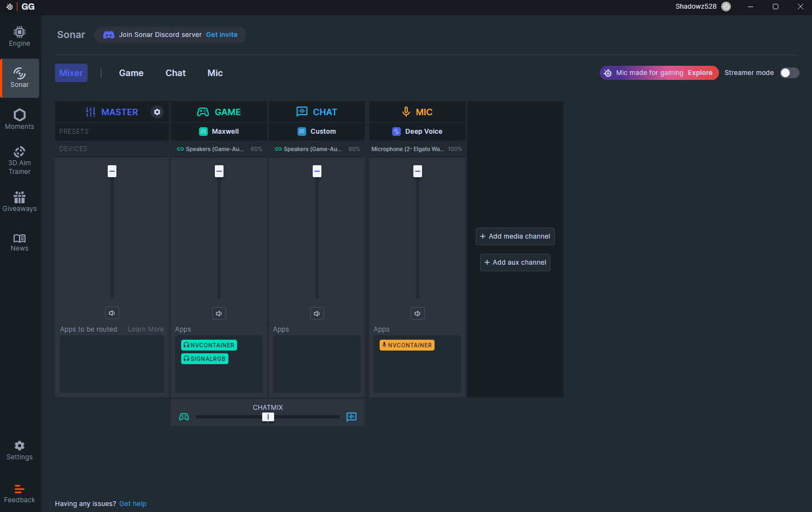Click the gamepad icon on ChatMix slider
This screenshot has width=812, height=512.
(x=184, y=417)
